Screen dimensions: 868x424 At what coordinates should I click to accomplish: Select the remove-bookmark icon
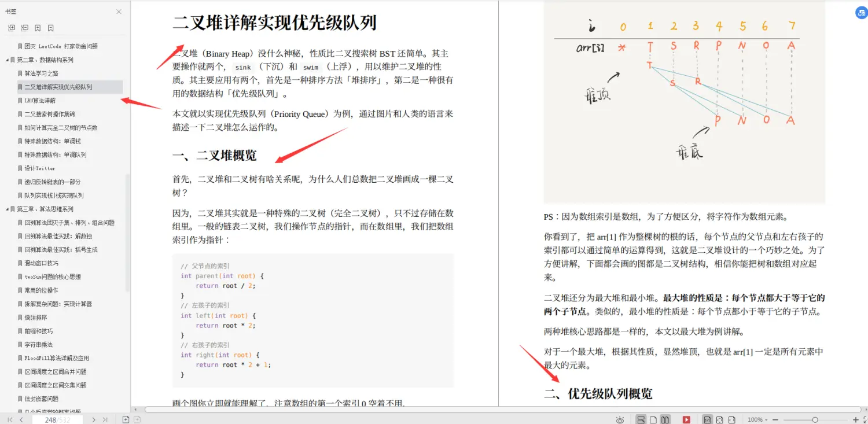click(x=50, y=28)
